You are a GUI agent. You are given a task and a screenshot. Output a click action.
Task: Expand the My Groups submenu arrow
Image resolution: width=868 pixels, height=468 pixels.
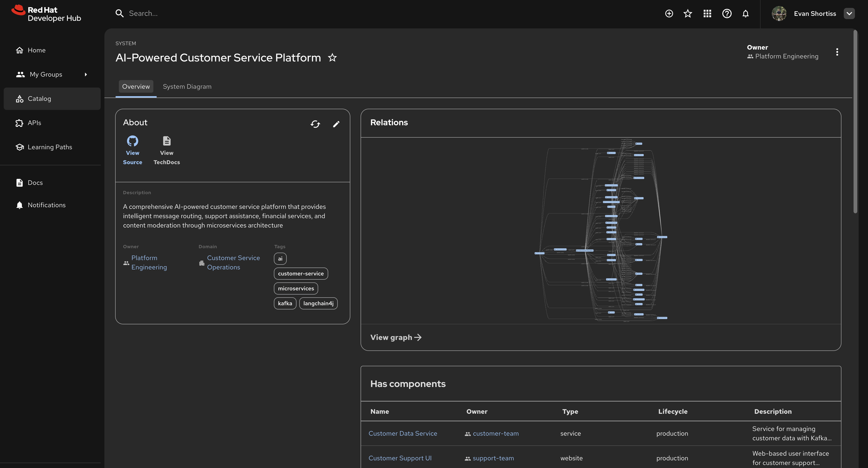(86, 75)
